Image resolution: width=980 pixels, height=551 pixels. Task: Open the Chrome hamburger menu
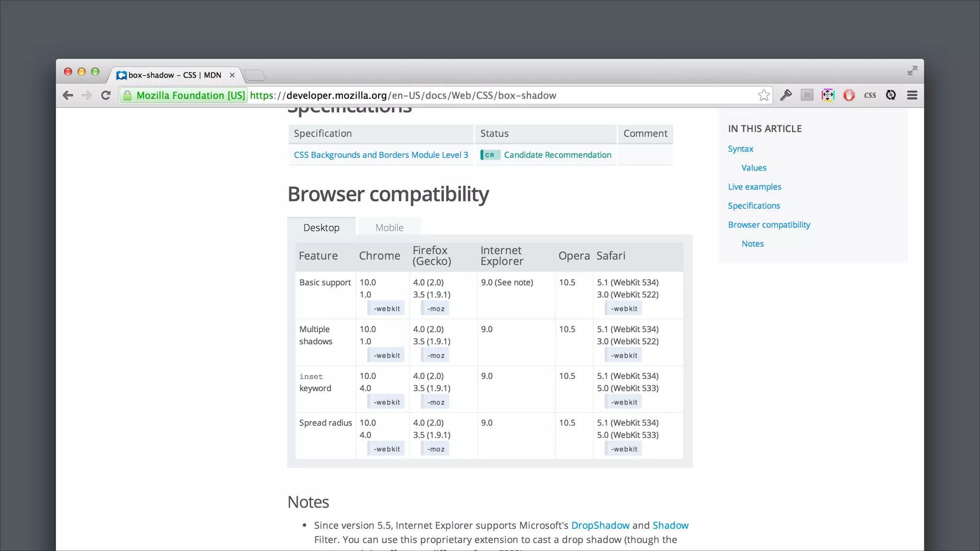coord(912,95)
